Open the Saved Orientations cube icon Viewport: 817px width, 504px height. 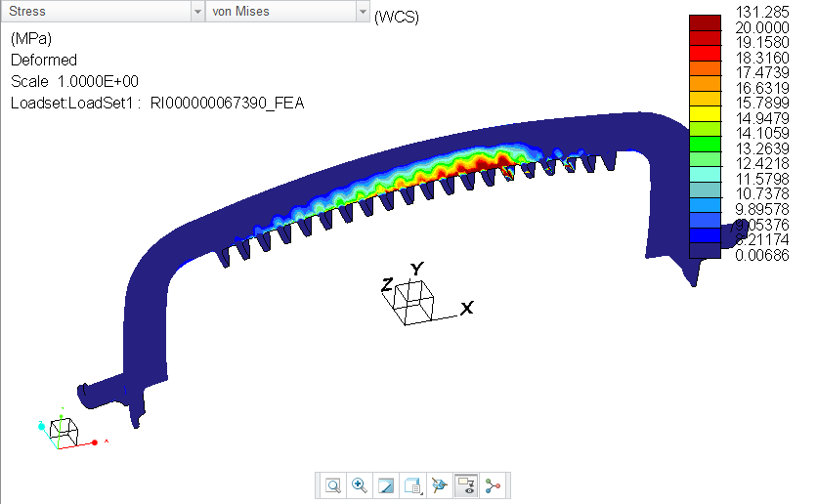[412, 485]
